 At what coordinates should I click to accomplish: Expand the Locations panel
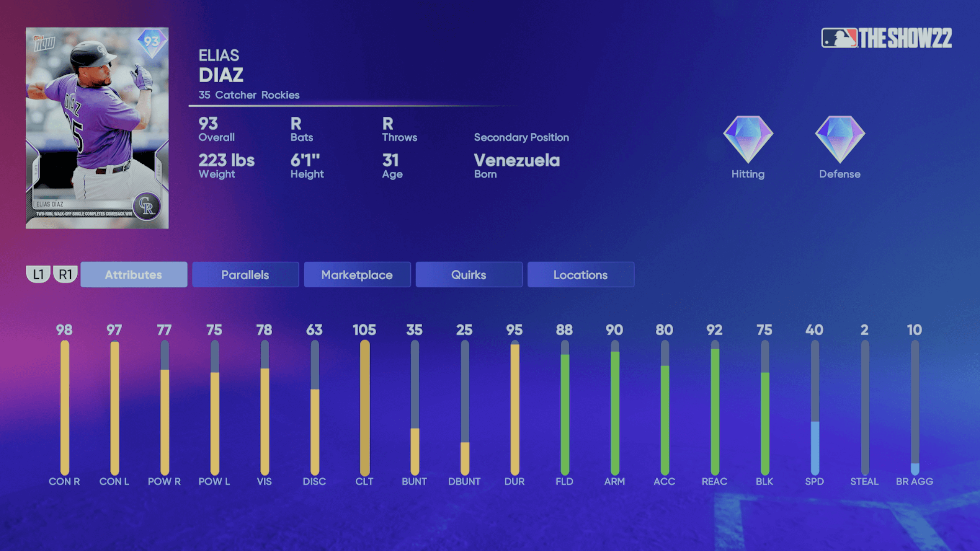pyautogui.click(x=580, y=274)
